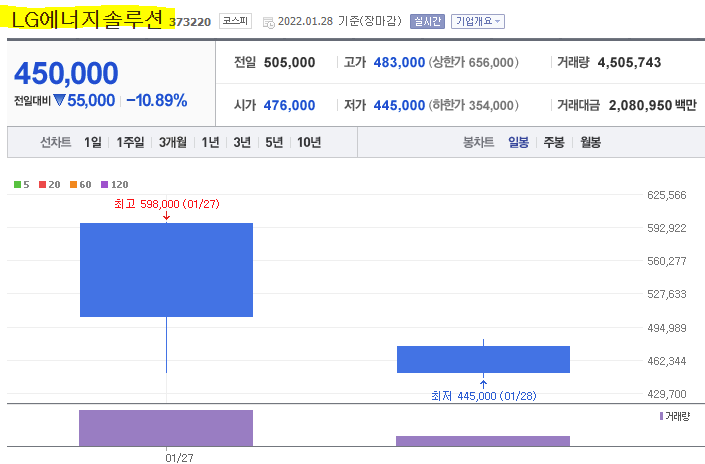Select the 1년 line chart period
Screen dimensions: 705x464
tap(210, 143)
